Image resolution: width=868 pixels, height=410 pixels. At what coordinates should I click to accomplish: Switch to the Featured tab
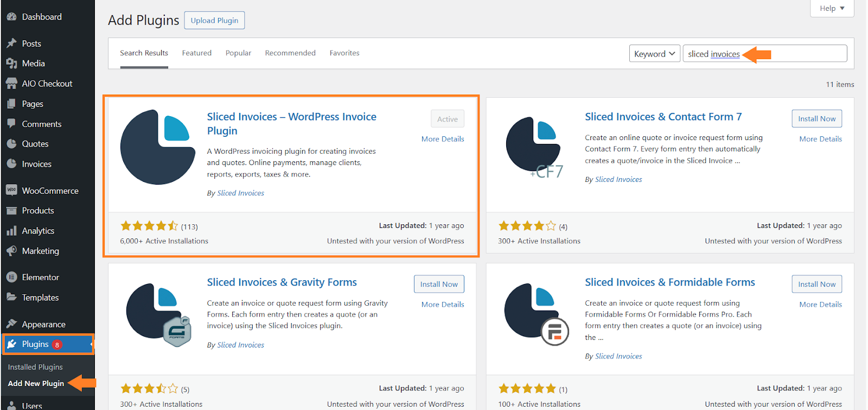(197, 53)
